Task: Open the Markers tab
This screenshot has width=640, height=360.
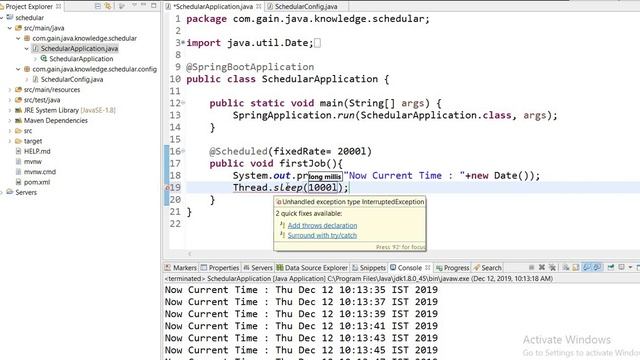Action: click(180, 268)
